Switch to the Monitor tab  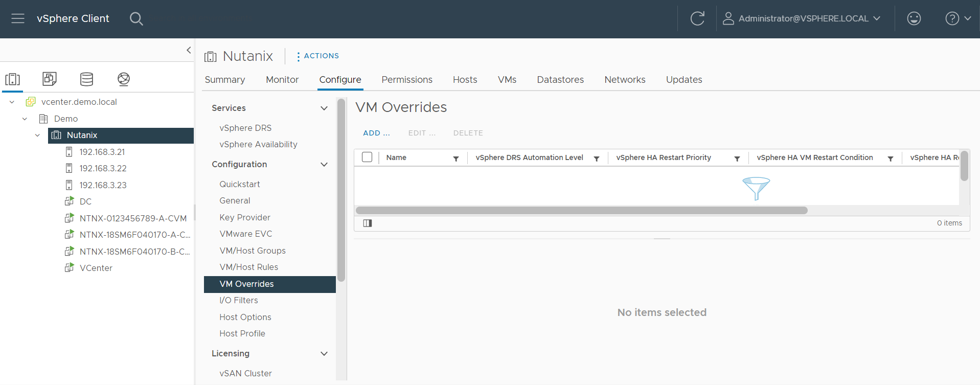click(282, 80)
